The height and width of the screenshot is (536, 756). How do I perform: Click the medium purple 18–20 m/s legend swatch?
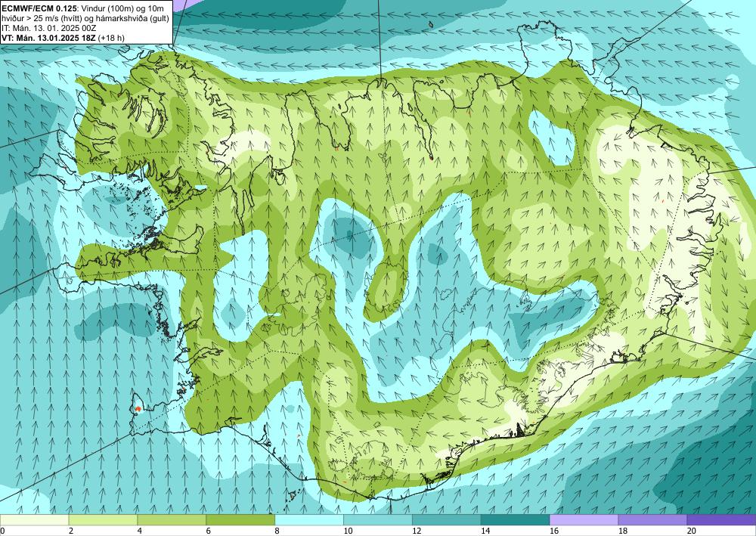coord(653,520)
